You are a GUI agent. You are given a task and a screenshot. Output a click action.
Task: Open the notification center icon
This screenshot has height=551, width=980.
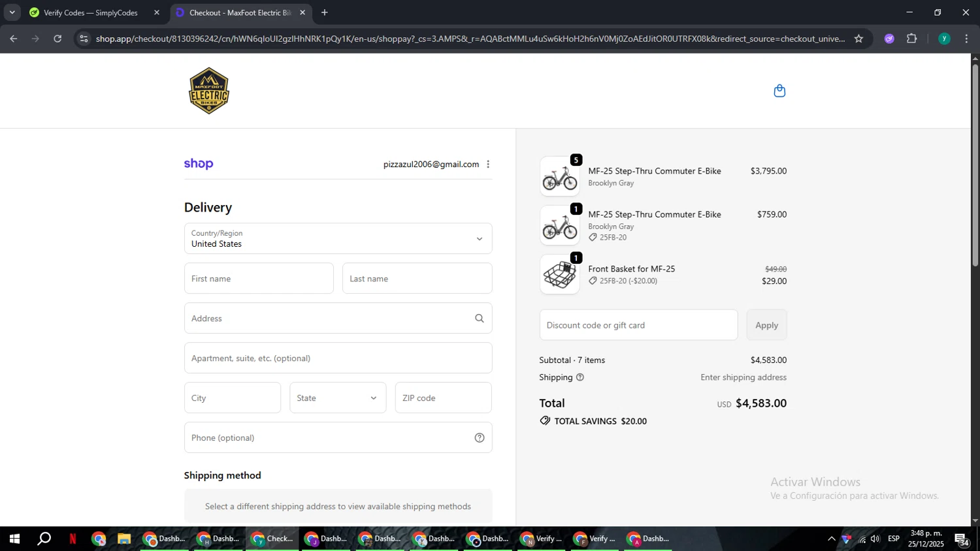962,539
